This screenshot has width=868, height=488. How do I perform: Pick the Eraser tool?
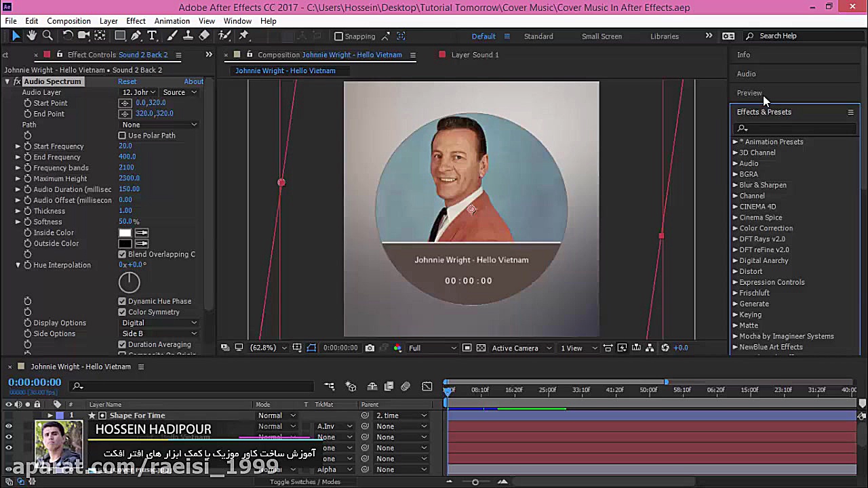pos(204,36)
